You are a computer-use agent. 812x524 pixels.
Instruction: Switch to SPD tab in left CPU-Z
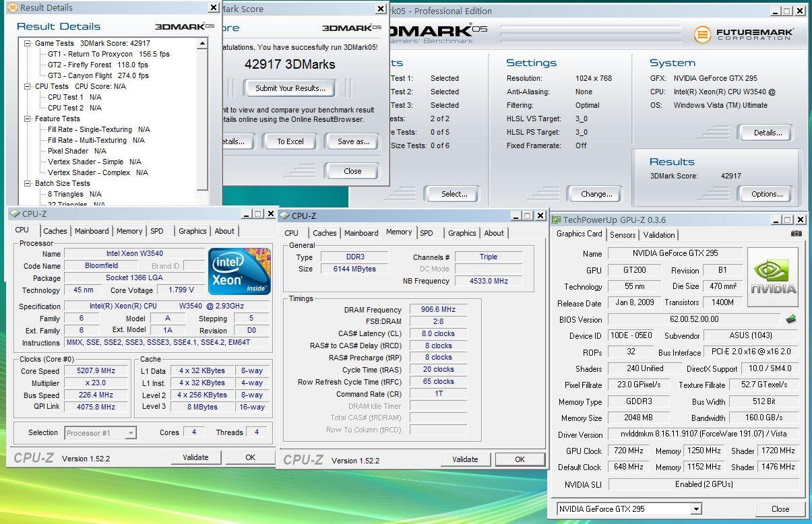(157, 231)
